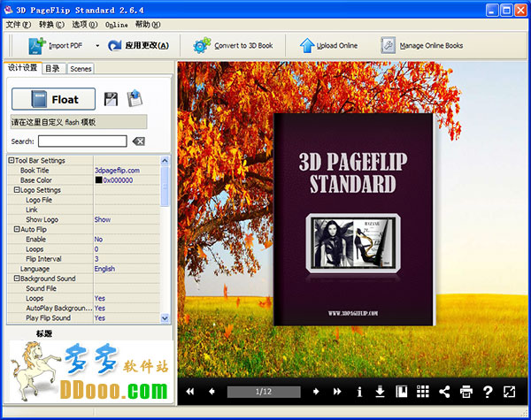
Task: Go to previous page in the viewer
Action: pyautogui.click(x=212, y=392)
